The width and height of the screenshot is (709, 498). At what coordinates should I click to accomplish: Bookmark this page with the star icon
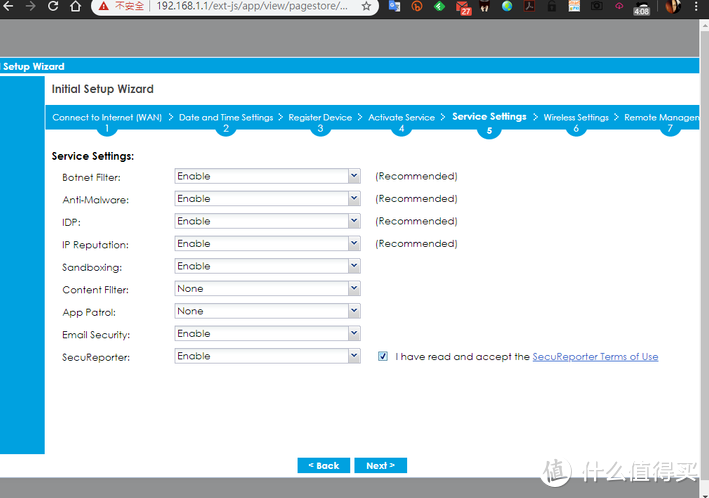[x=366, y=7]
